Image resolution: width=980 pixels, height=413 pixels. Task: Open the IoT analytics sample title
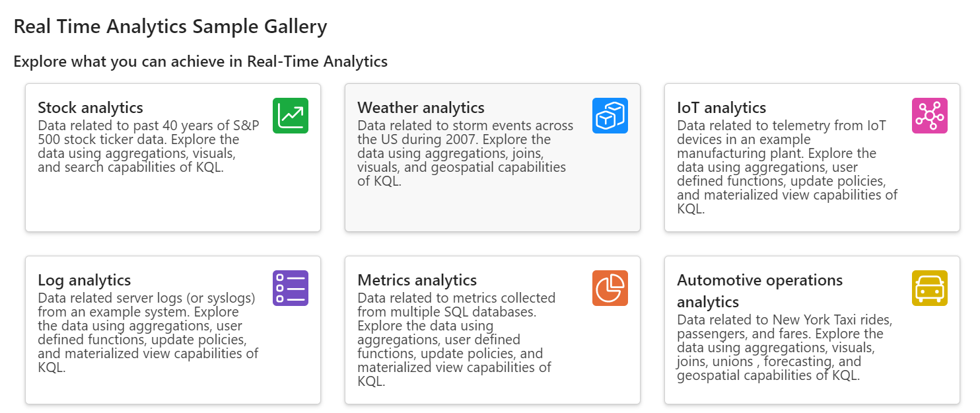721,108
